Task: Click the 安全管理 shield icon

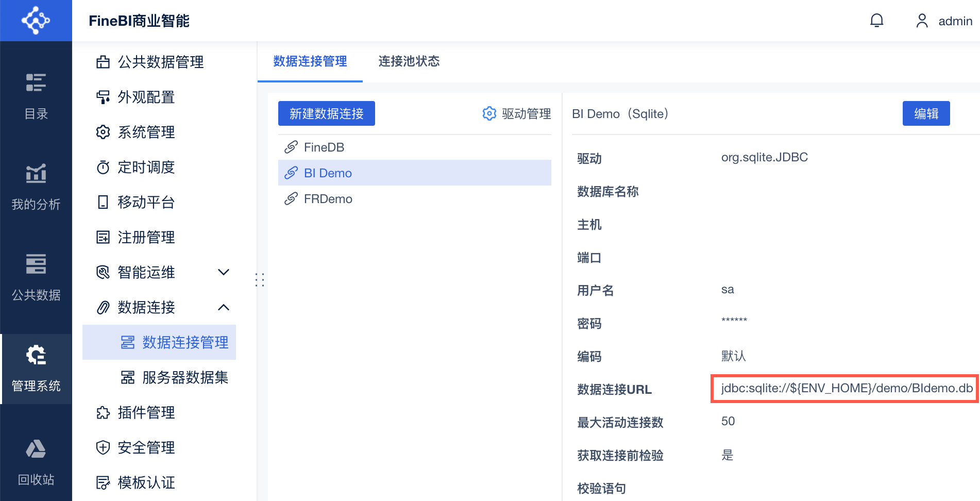Action: point(103,447)
